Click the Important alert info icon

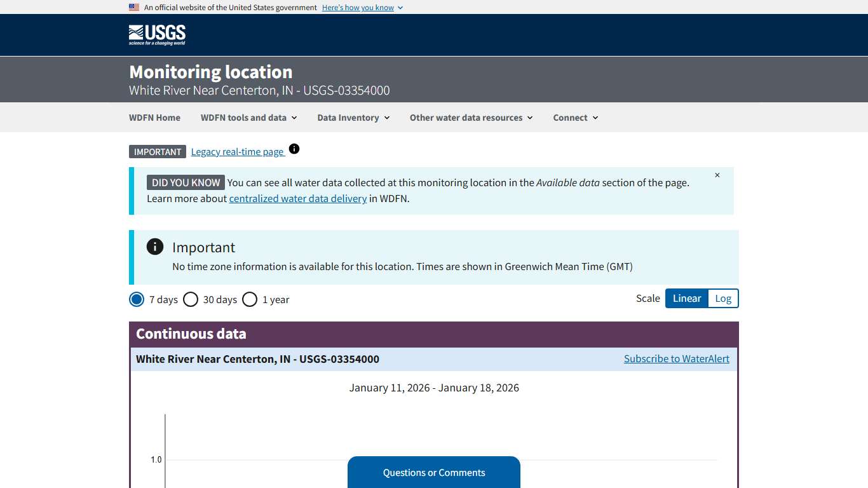155,247
